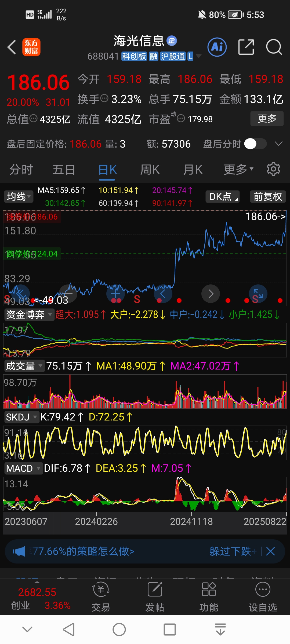Tap the 海光信息 stock title

click(139, 41)
